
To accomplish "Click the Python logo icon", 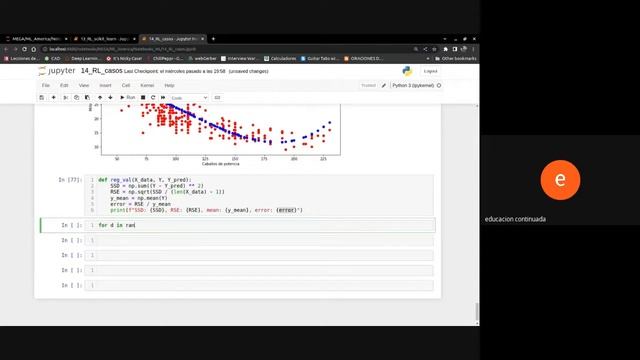I will pos(407,71).
